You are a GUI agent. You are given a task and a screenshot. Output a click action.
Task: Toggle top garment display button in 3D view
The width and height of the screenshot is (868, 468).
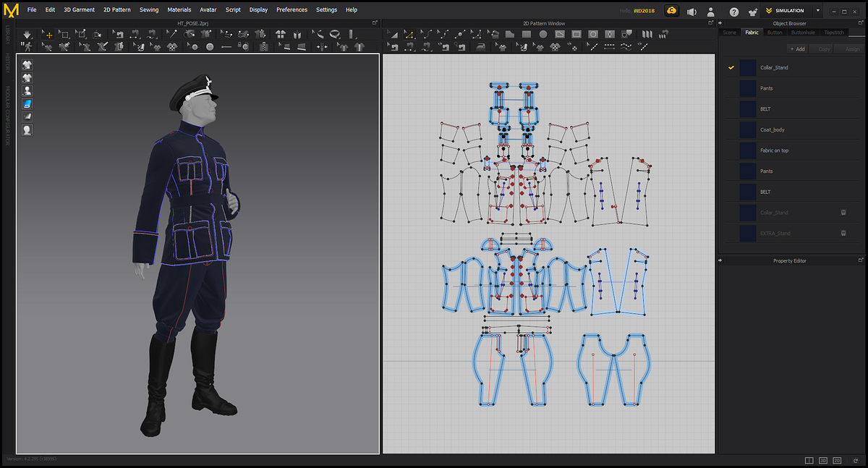pos(27,64)
